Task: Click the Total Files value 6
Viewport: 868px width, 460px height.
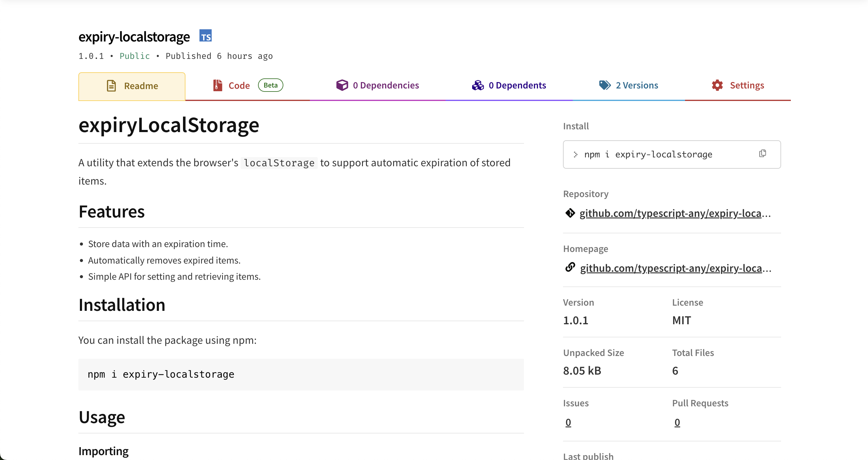Action: [675, 371]
